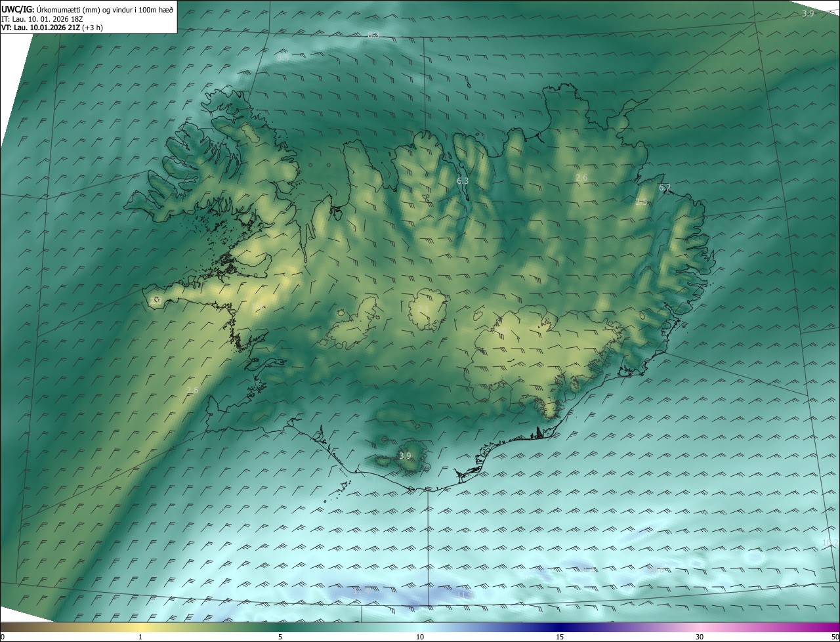Click the 2.0 value label at Snæfellsnes peninsula tip

[x=156, y=300]
